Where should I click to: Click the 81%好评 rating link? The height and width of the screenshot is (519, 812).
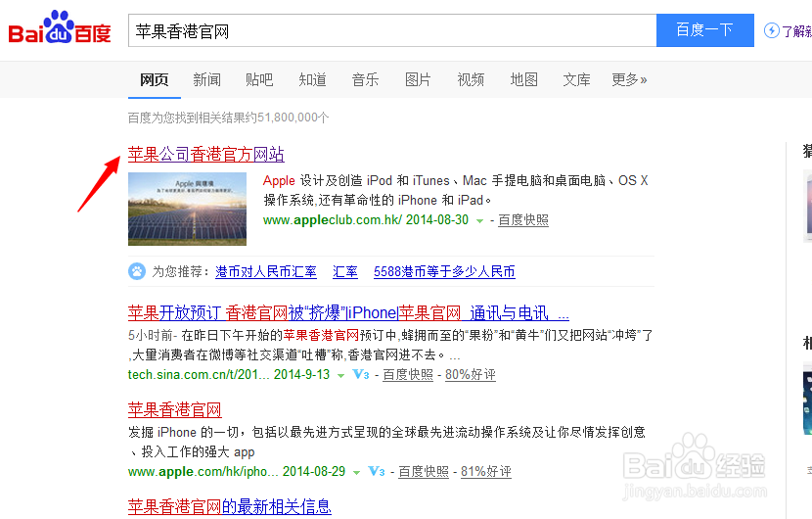click(486, 471)
